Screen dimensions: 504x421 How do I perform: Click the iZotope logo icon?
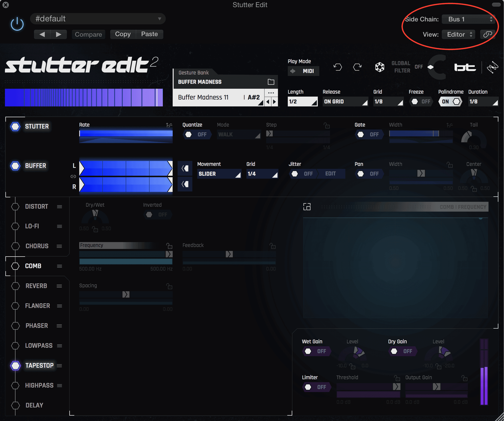coord(492,67)
